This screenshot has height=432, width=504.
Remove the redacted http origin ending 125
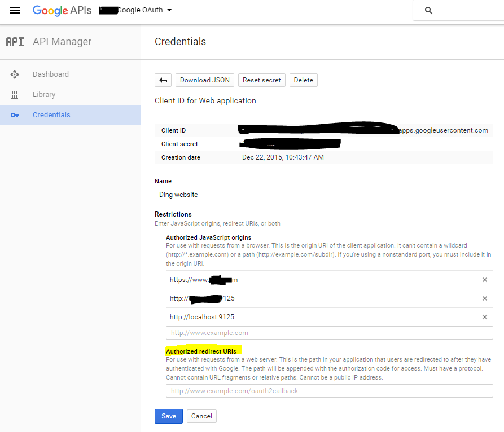(x=485, y=298)
